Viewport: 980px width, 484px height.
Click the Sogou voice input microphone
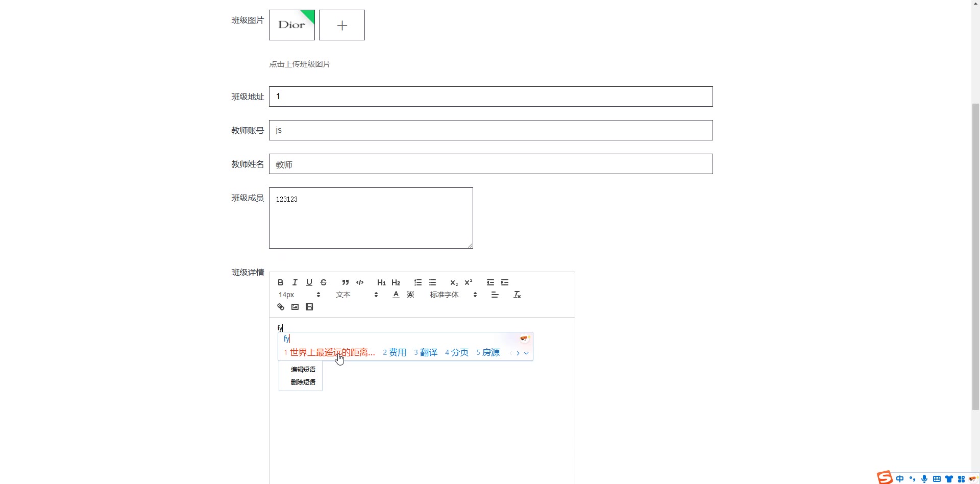click(x=924, y=479)
